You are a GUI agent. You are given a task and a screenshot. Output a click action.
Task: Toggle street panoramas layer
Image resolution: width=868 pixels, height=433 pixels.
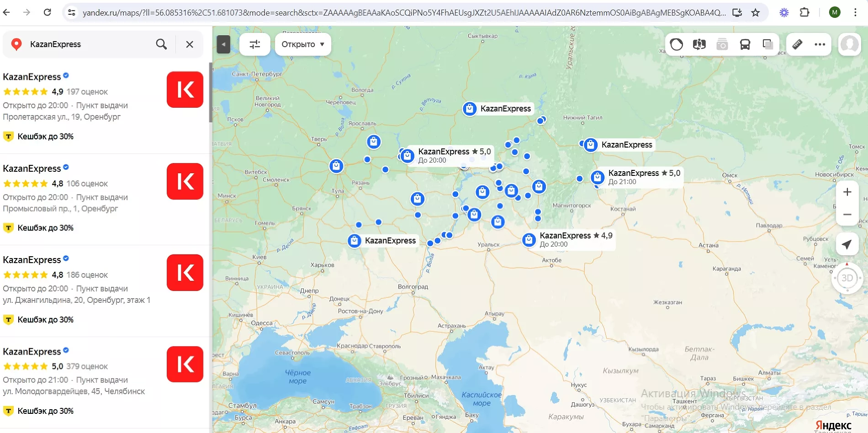pos(722,44)
